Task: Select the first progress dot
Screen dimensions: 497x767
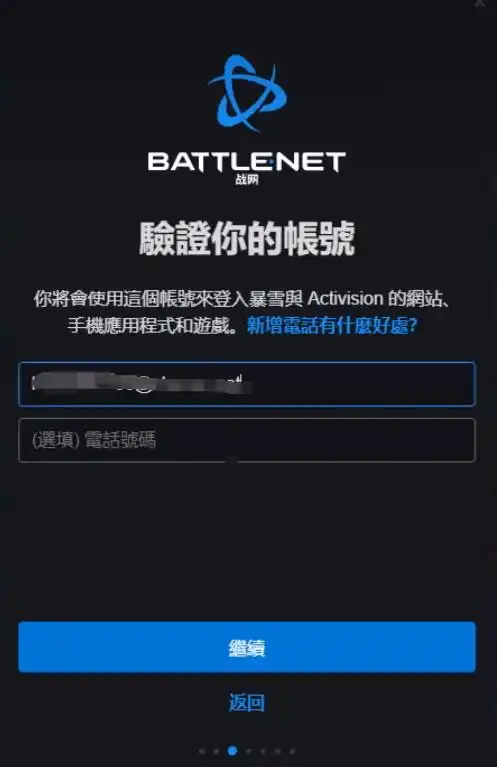Action: (202, 750)
